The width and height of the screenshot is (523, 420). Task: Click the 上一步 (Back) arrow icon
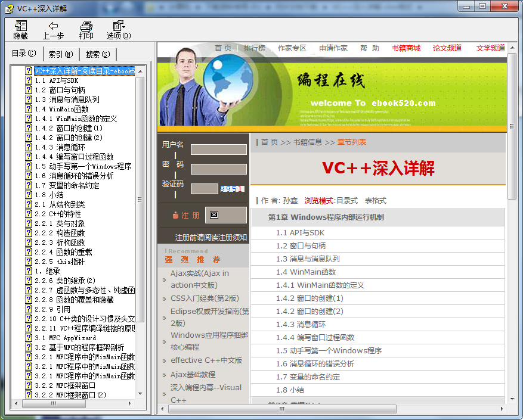click(x=54, y=26)
